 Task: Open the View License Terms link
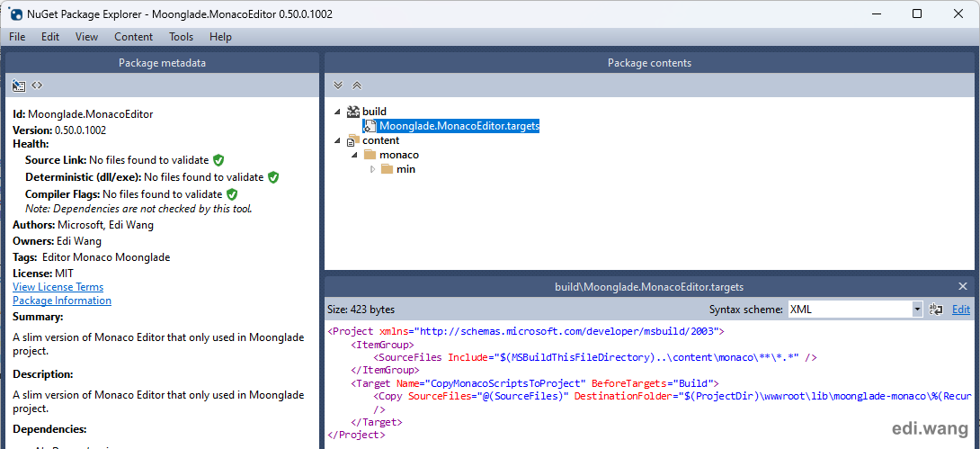(x=58, y=286)
